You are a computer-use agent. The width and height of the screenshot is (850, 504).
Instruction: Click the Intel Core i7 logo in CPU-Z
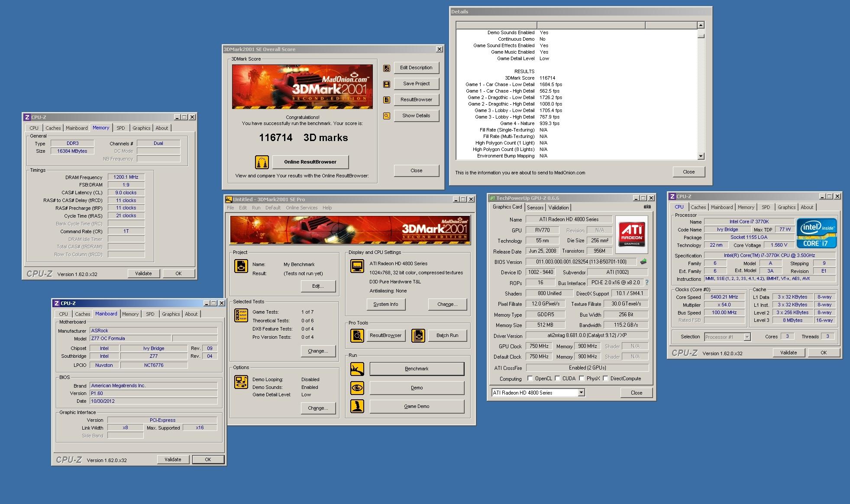tap(817, 233)
